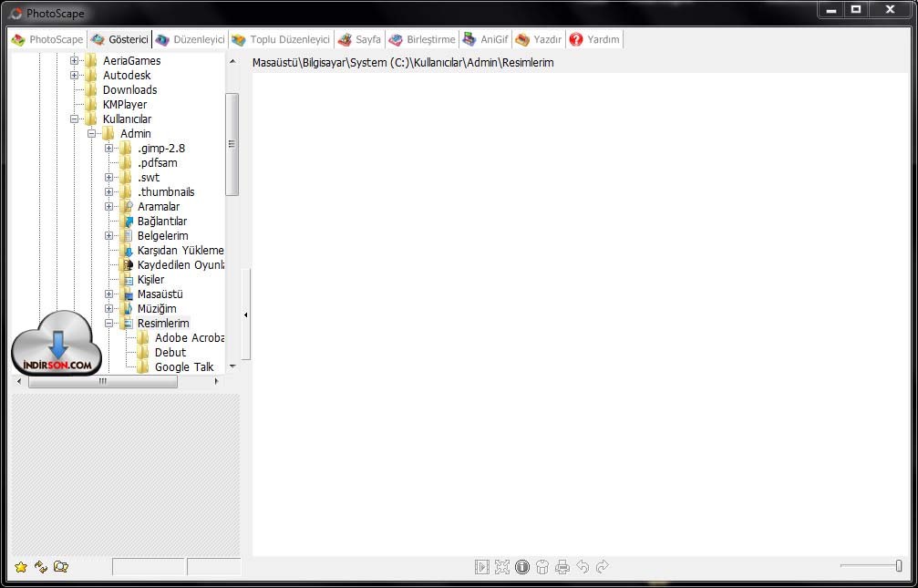Image resolution: width=918 pixels, height=588 pixels.
Task: Click the Yazdır tab printer icon
Action: (x=522, y=40)
